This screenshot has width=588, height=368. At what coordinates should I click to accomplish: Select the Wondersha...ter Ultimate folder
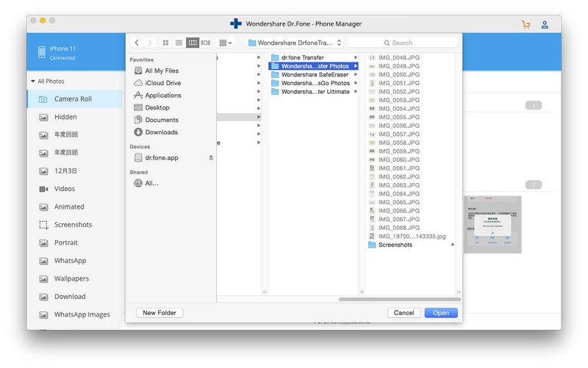click(x=314, y=92)
